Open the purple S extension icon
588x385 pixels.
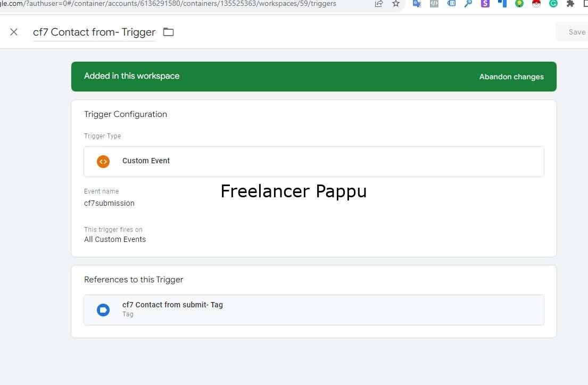point(485,4)
